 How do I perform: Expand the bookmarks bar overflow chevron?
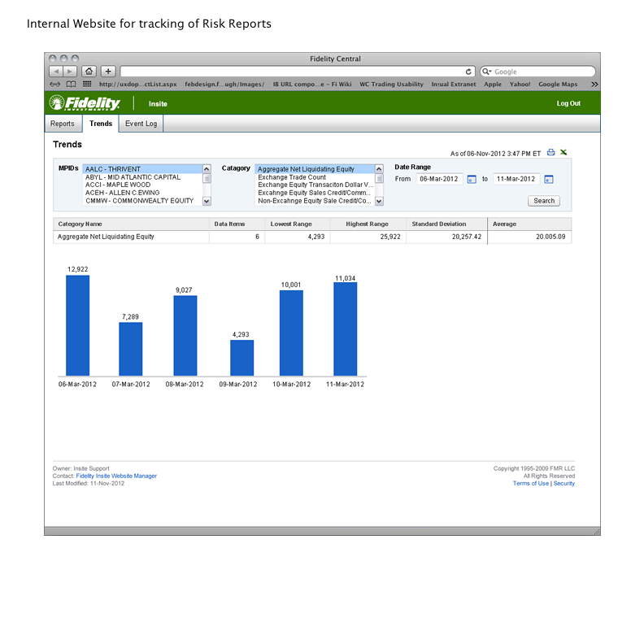pyautogui.click(x=594, y=84)
